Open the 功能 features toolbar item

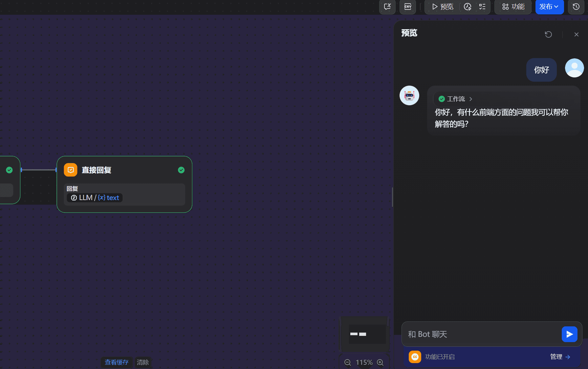pos(513,7)
